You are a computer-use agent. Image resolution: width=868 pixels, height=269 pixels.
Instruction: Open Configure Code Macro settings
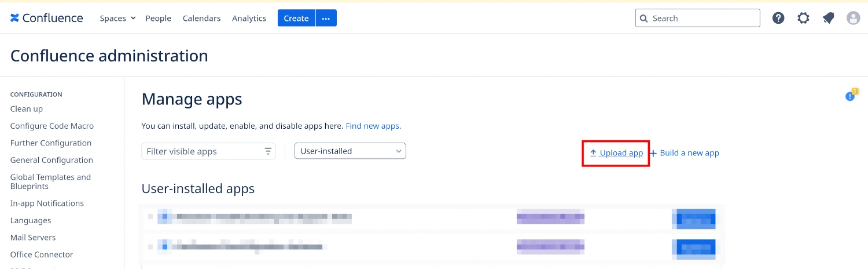[52, 126]
